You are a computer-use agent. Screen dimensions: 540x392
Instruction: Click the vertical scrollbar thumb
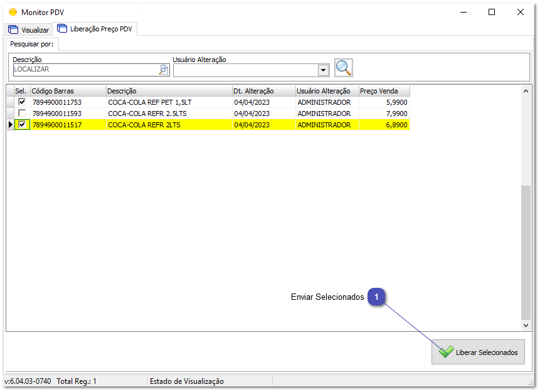pos(526,251)
